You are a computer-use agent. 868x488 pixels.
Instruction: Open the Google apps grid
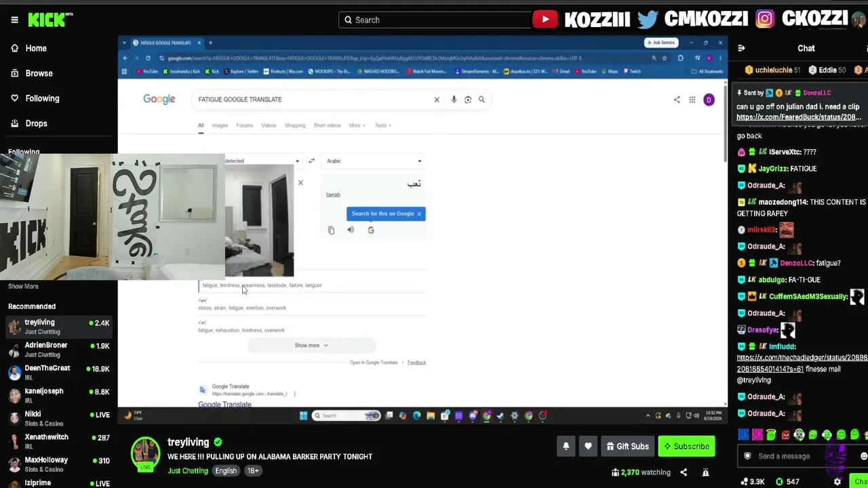point(692,100)
